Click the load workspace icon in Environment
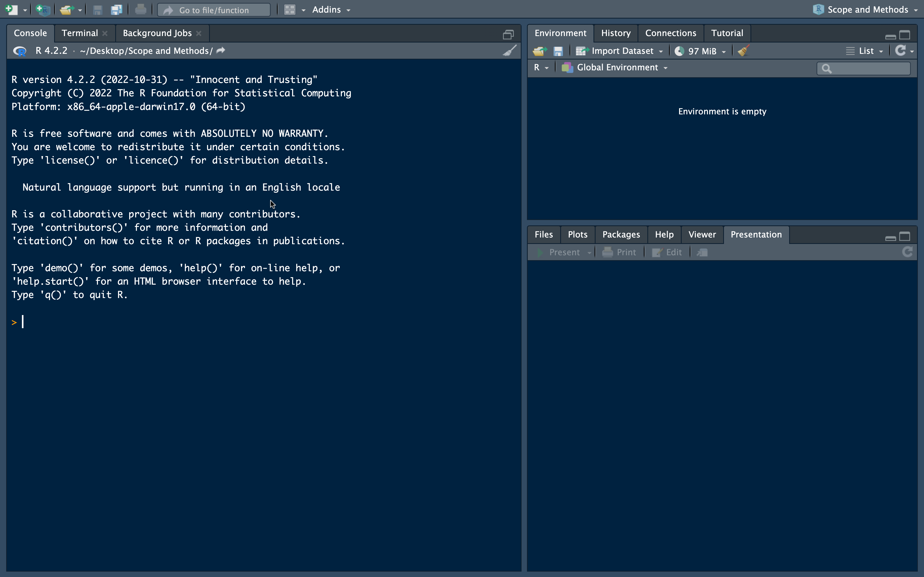This screenshot has height=577, width=924. tap(540, 51)
